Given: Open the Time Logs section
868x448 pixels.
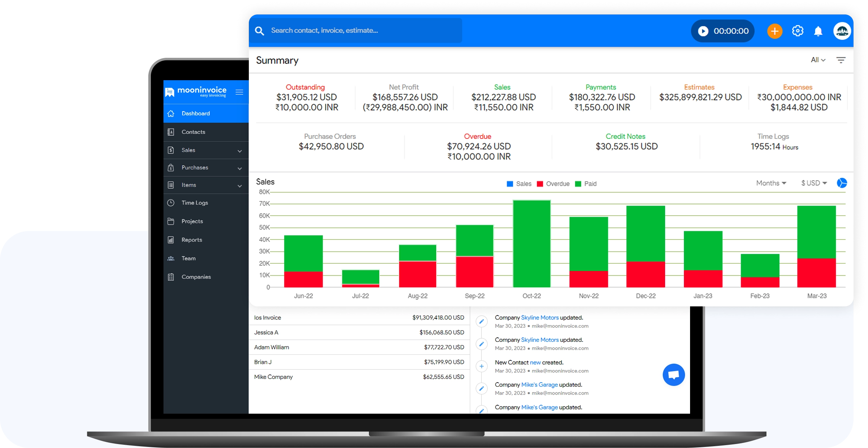Looking at the screenshot, I should (195, 203).
